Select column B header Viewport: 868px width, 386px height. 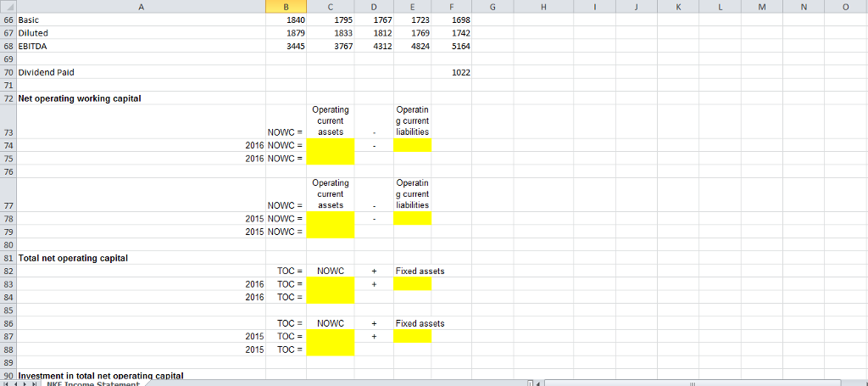(x=287, y=7)
